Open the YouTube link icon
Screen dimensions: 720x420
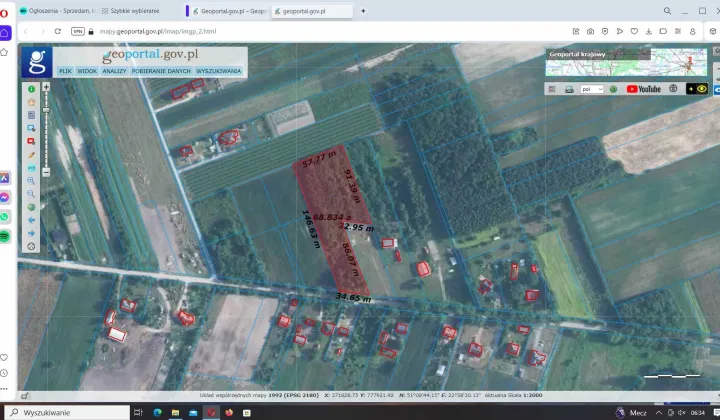point(644,89)
